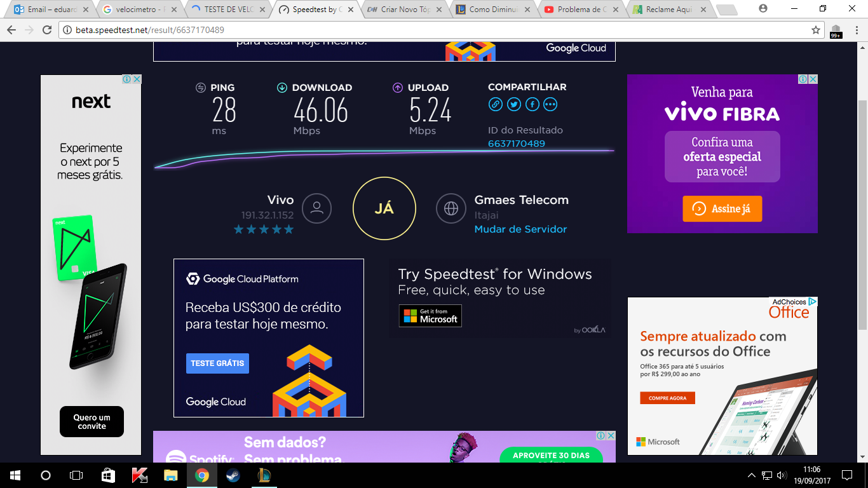Screen dimensions: 868x488
Task: Close the Spotify banner ad
Action: (x=611, y=436)
